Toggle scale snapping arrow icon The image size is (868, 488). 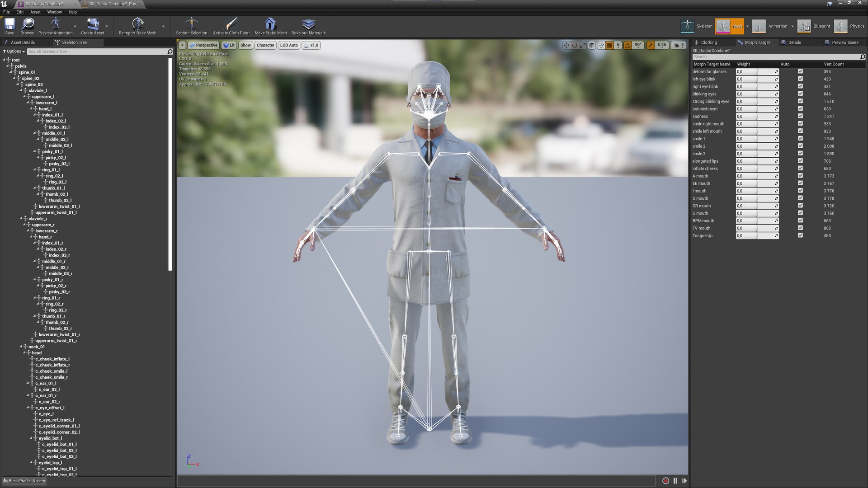point(651,45)
